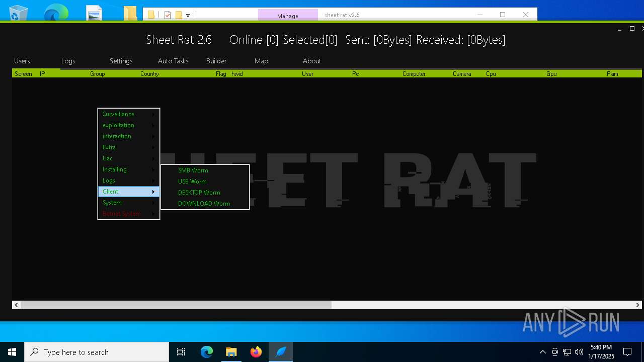Screen dimensions: 644x362
Task: Expand the Botnet System submenu
Action: 129,214
